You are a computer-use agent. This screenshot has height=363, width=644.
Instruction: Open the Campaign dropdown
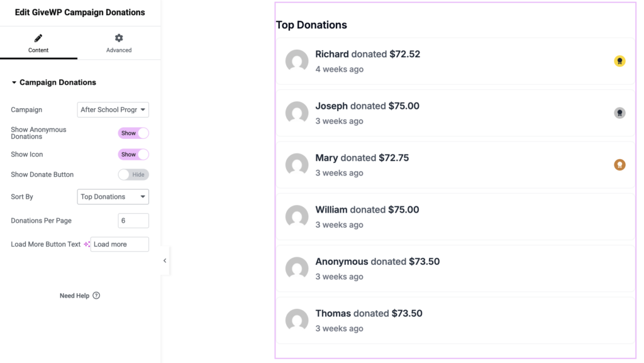click(x=113, y=110)
